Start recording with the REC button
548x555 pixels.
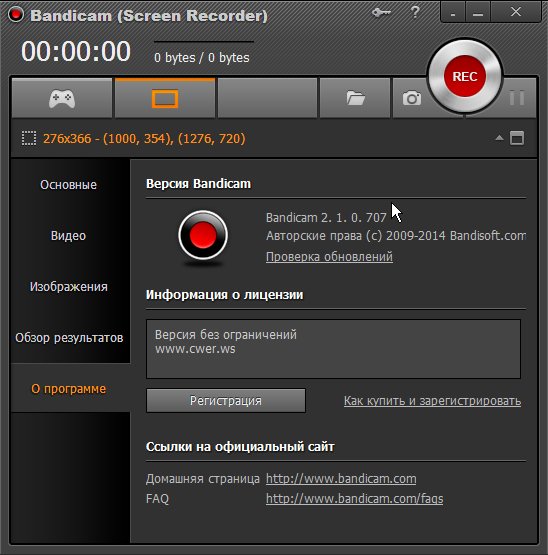pyautogui.click(x=465, y=76)
